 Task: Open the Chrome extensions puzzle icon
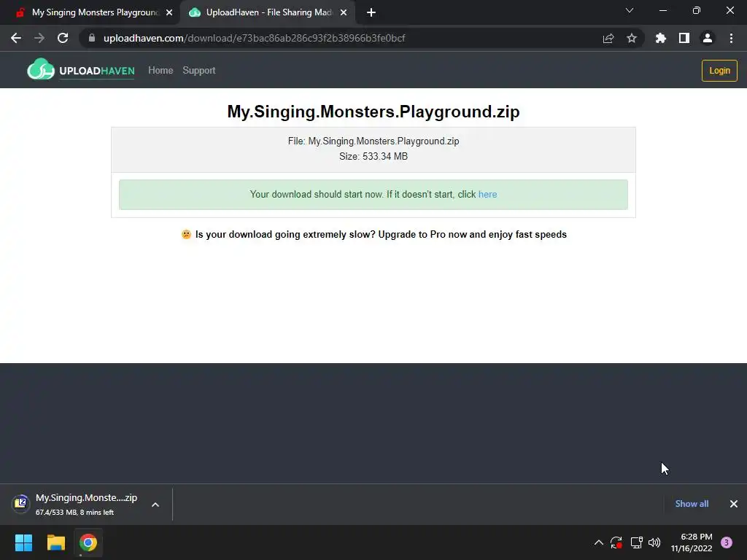[660, 38]
